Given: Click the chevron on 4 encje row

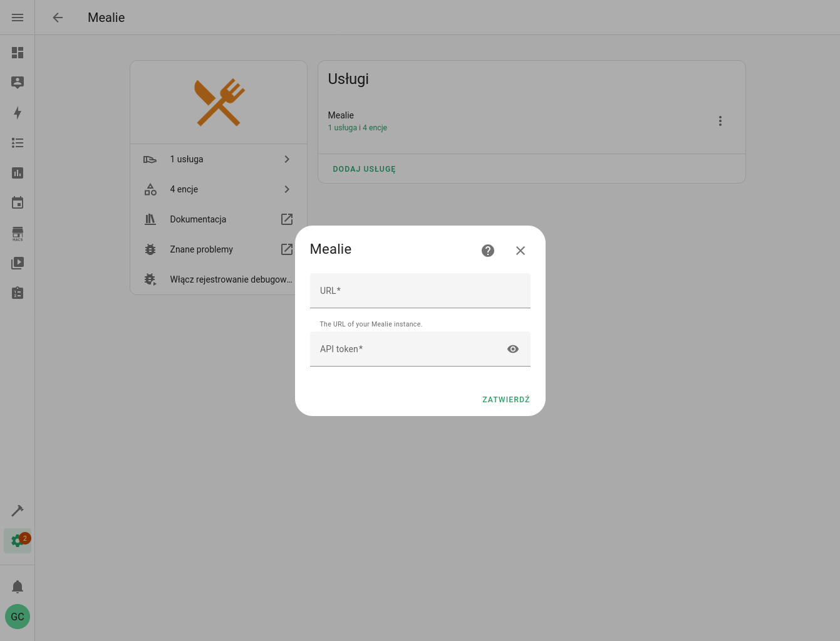Looking at the screenshot, I should tap(287, 189).
